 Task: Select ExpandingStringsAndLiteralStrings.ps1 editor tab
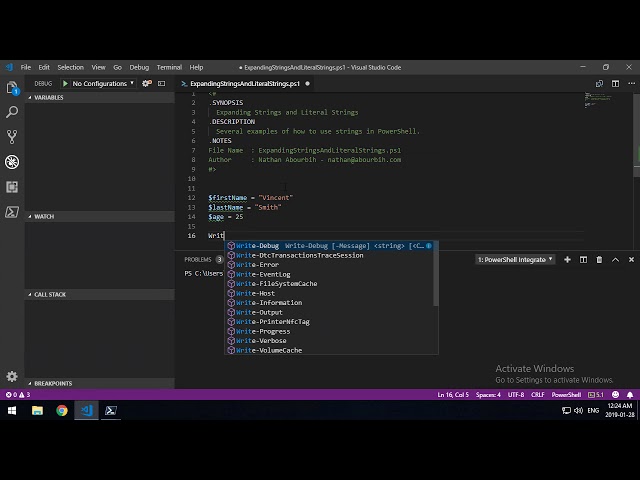[x=245, y=84]
